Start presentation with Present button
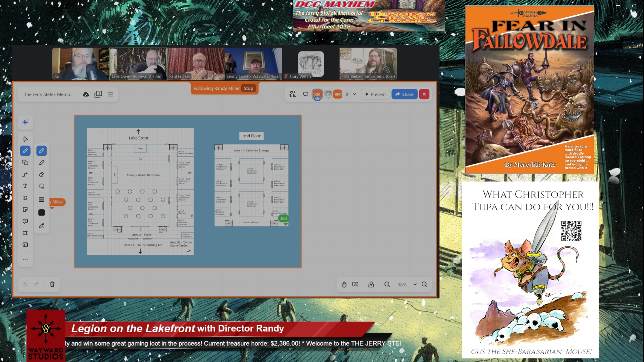644x362 pixels. (x=375, y=94)
